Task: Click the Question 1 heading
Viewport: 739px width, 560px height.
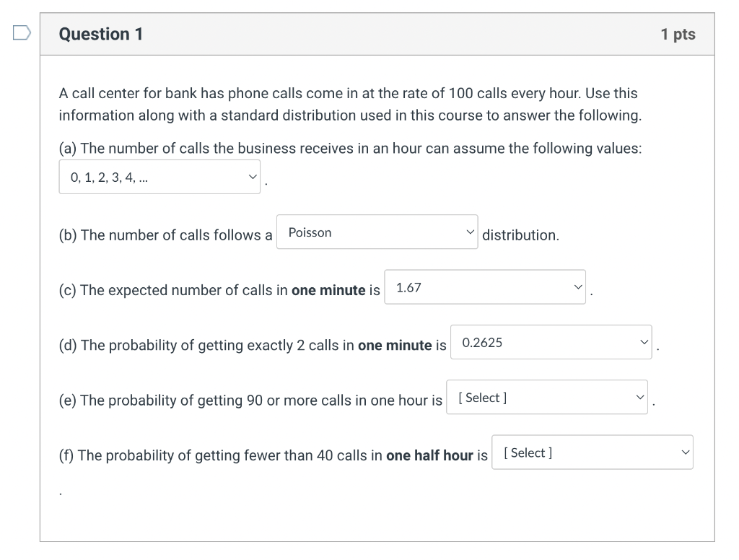Action: coord(101,34)
